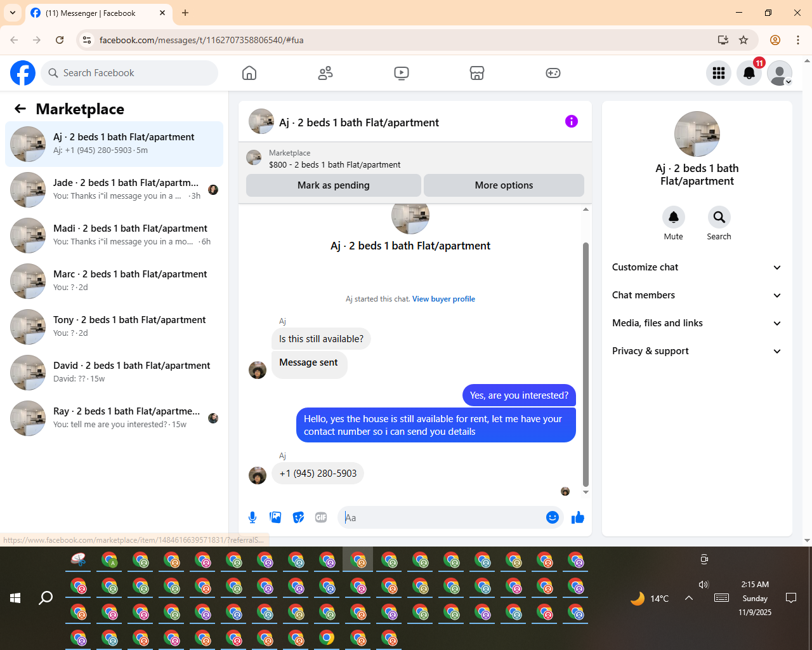
Task: Open $800 listing link in header
Action: pyautogui.click(x=334, y=164)
